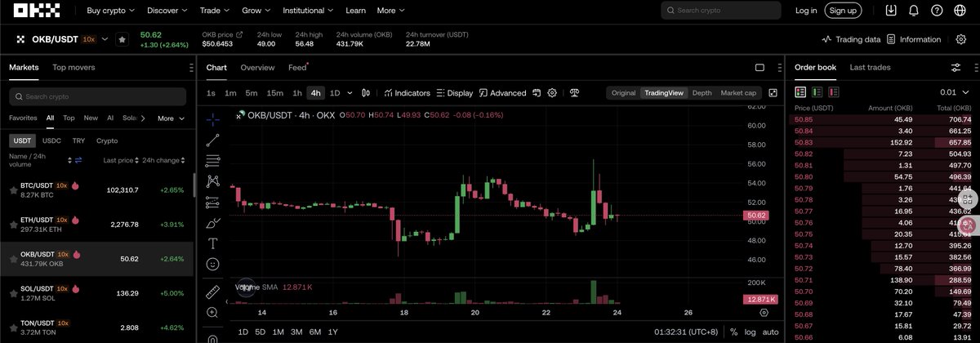Expand the Grow dropdown menu
This screenshot has height=343, width=980.
click(x=257, y=11)
